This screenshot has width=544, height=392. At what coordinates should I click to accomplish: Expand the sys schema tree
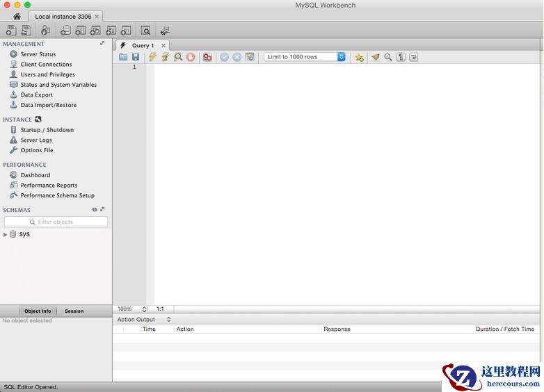click(5, 234)
